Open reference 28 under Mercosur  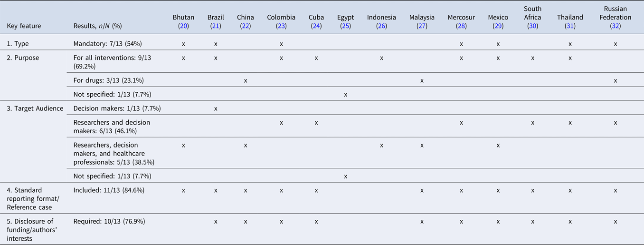coord(461,26)
